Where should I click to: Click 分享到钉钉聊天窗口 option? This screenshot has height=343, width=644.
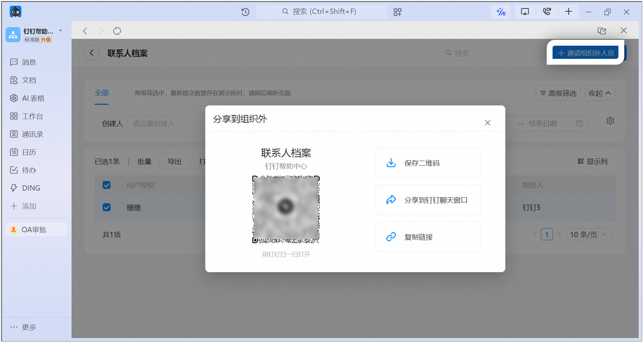coord(428,200)
